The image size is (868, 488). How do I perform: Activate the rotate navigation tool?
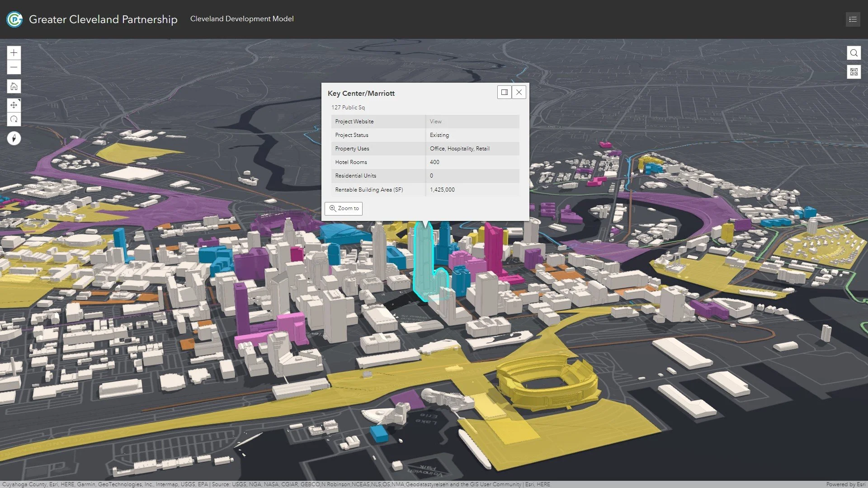(x=14, y=119)
